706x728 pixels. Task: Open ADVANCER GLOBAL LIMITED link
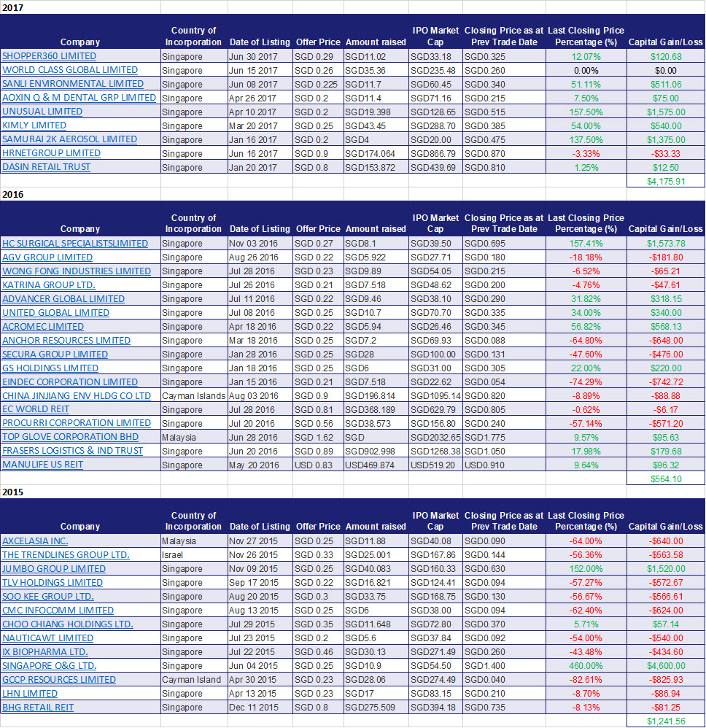tap(63, 299)
